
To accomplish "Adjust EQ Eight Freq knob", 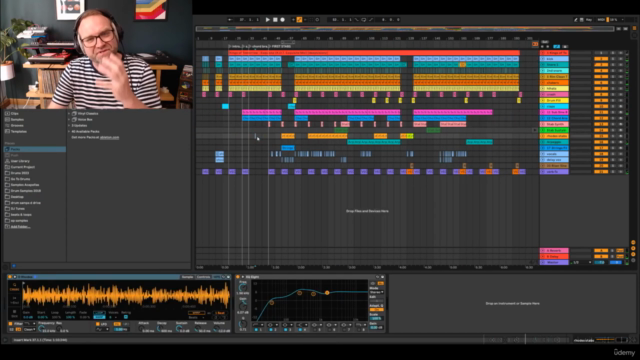I will point(243,287).
